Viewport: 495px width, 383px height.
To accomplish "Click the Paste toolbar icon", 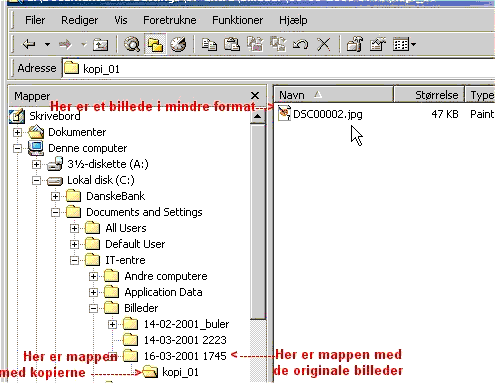I will (x=232, y=44).
